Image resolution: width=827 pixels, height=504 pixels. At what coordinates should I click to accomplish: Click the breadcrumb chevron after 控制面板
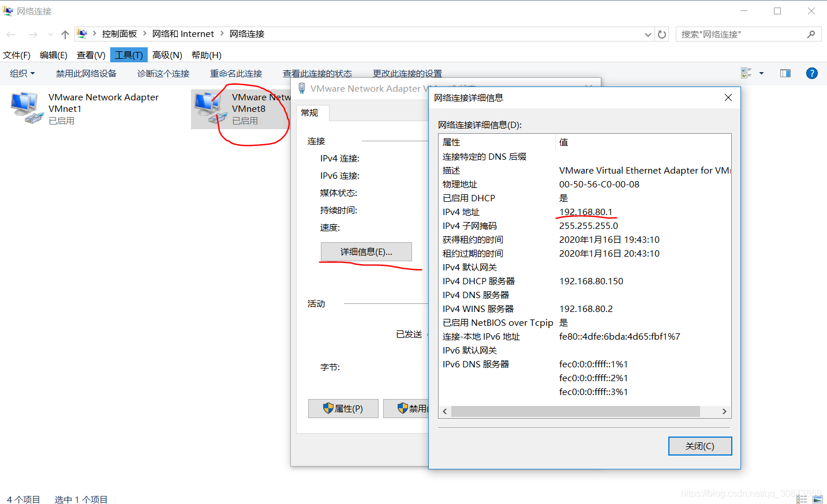coord(145,33)
